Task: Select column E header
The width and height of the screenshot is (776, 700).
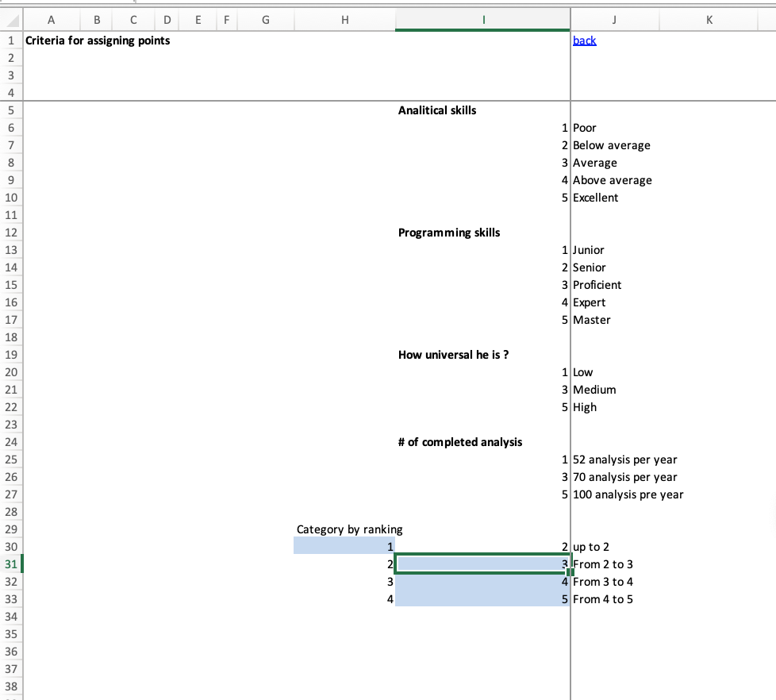Action: 198,21
